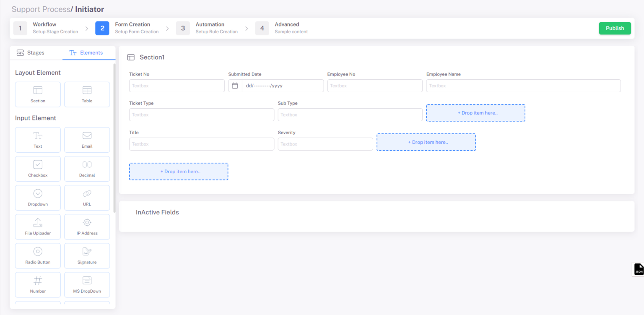Select the File Uploader element
Image resolution: width=644 pixels, height=315 pixels.
pos(38,226)
